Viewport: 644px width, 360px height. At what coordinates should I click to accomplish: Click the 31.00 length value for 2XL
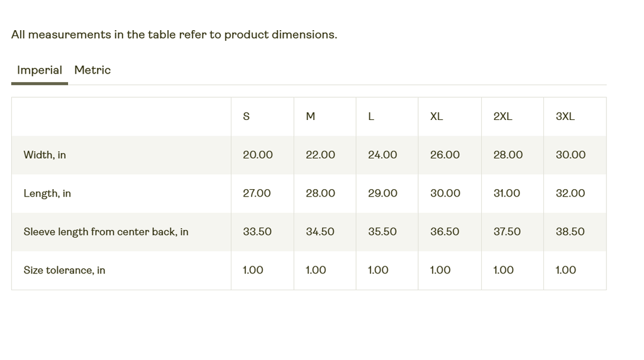(507, 194)
